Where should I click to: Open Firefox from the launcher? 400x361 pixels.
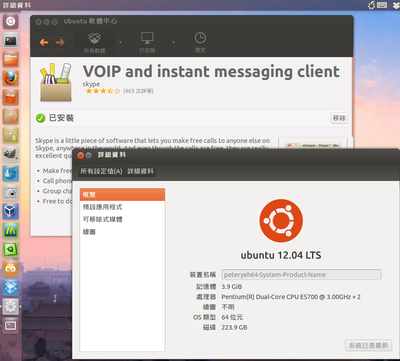(11, 78)
